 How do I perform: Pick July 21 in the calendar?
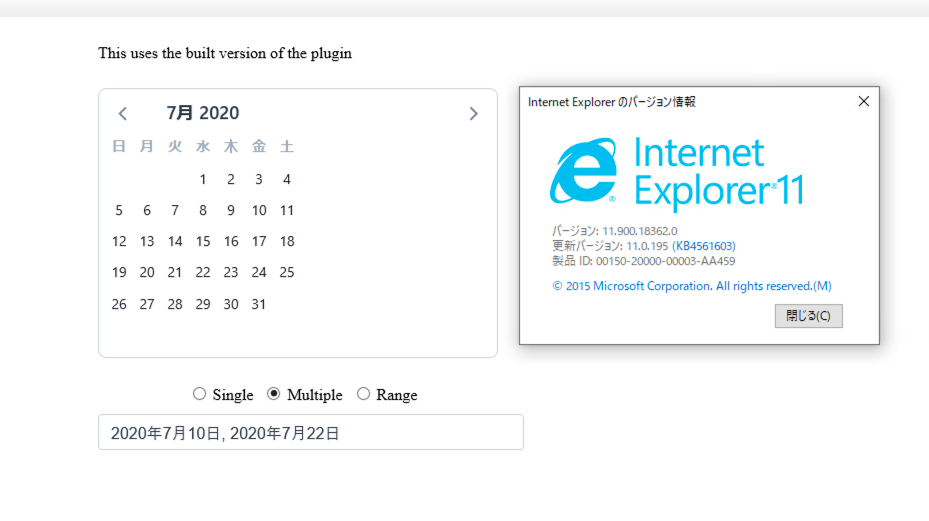(175, 272)
